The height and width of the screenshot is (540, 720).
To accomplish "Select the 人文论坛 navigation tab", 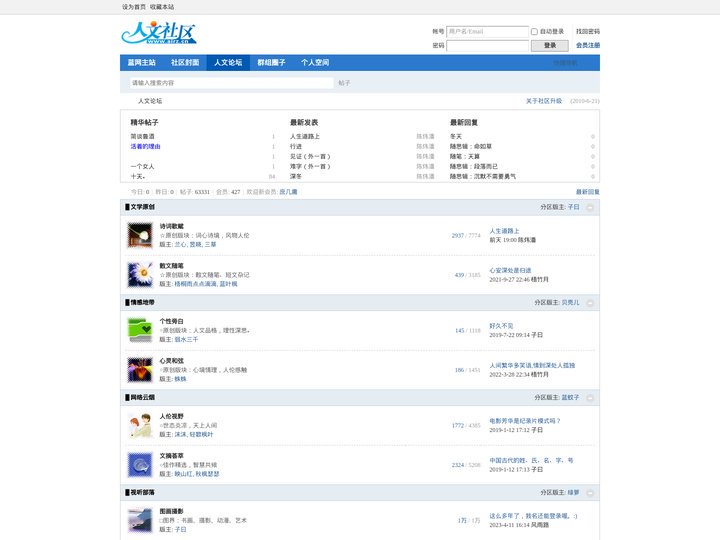I will click(228, 62).
